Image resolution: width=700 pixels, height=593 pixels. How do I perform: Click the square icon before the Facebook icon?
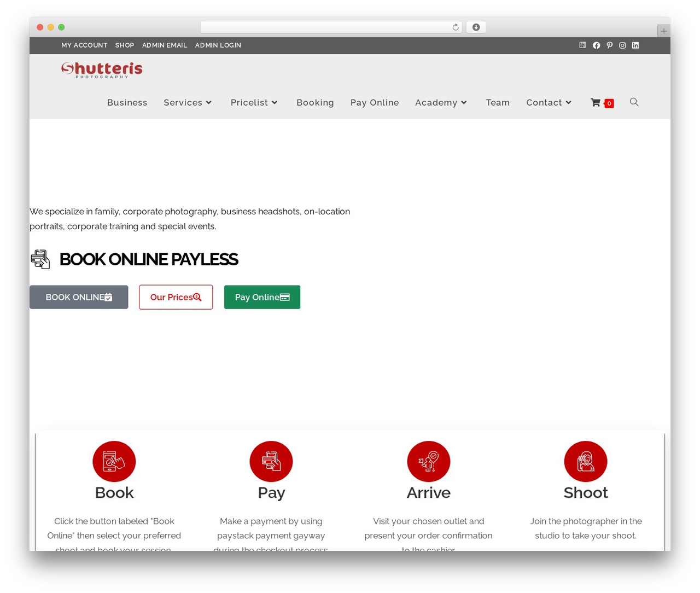582,45
